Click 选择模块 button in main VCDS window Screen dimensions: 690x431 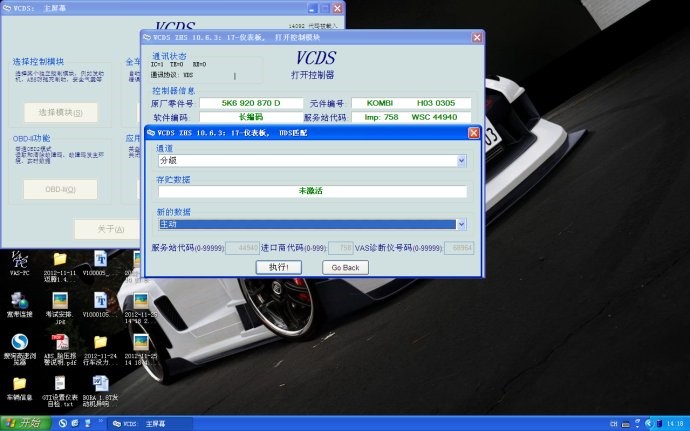61,113
